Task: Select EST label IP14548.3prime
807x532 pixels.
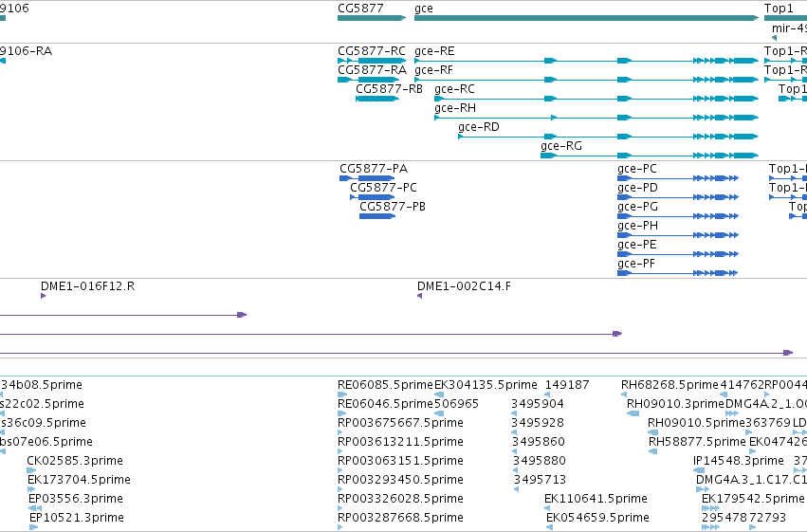Action: (738, 461)
